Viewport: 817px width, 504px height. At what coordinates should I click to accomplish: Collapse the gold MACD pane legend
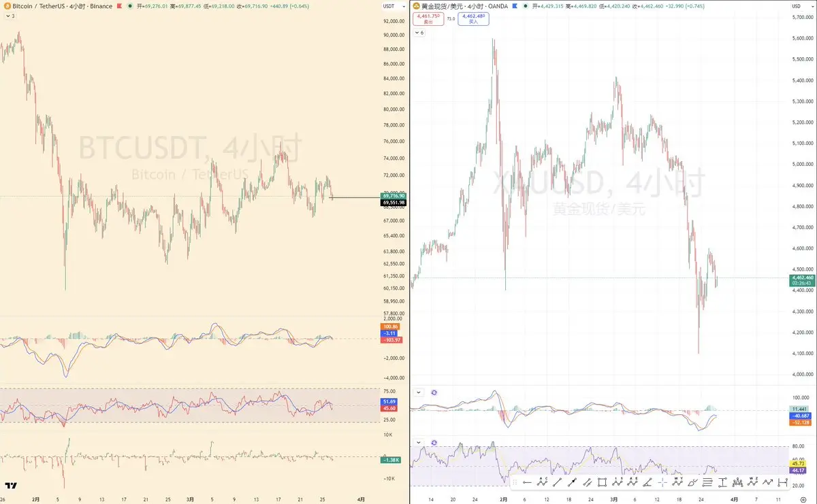tap(419, 392)
